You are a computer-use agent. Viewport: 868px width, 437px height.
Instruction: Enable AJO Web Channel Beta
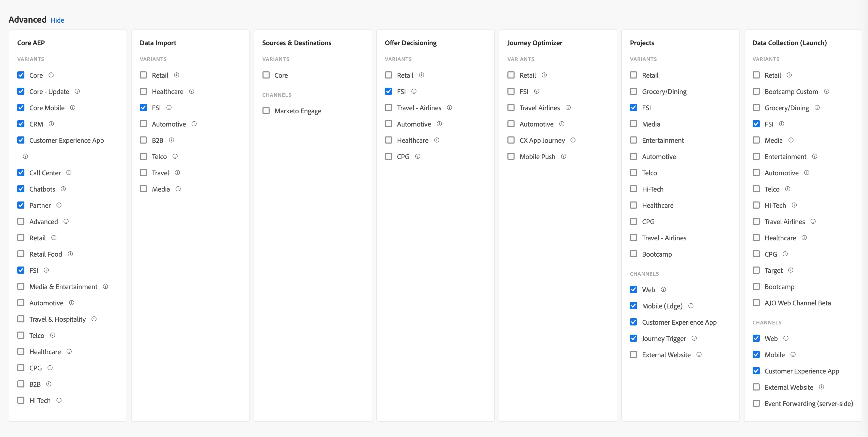[x=756, y=303]
